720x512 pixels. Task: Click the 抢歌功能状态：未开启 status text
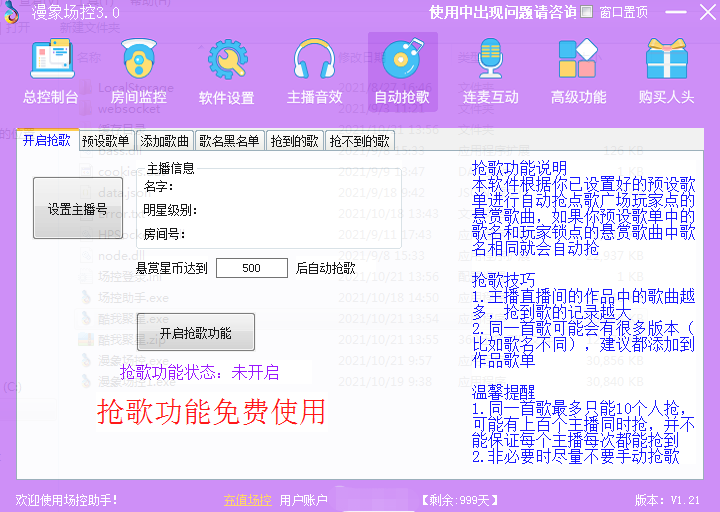[x=199, y=372]
